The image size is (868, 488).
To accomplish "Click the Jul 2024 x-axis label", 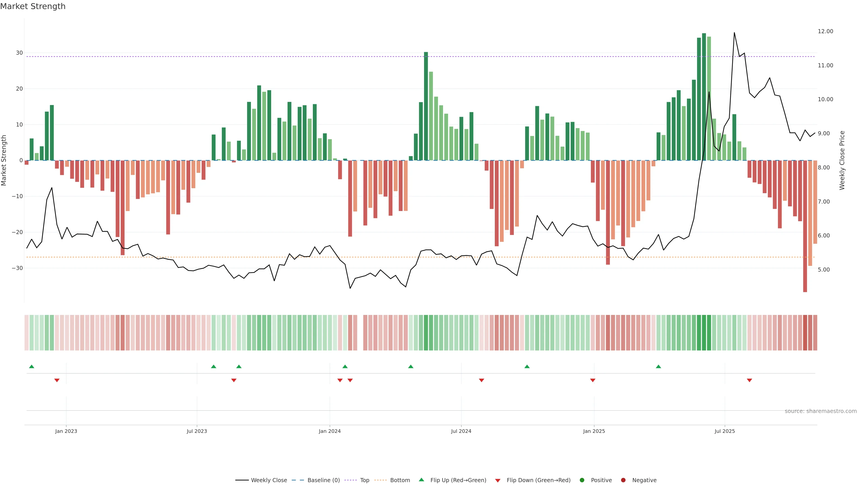I will click(461, 431).
